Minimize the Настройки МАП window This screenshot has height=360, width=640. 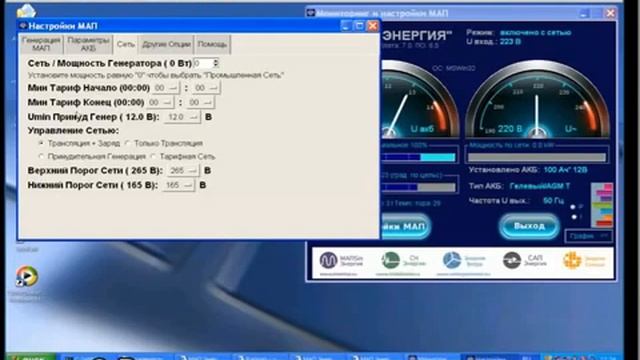tap(346, 26)
